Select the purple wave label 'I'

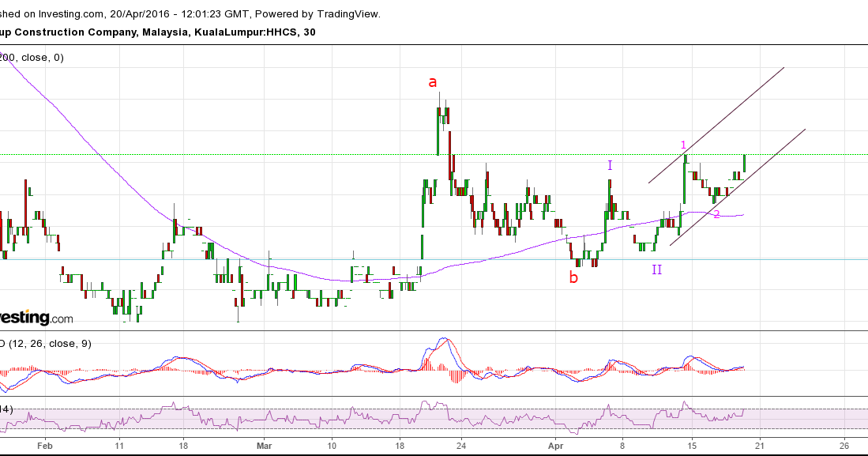click(x=610, y=165)
